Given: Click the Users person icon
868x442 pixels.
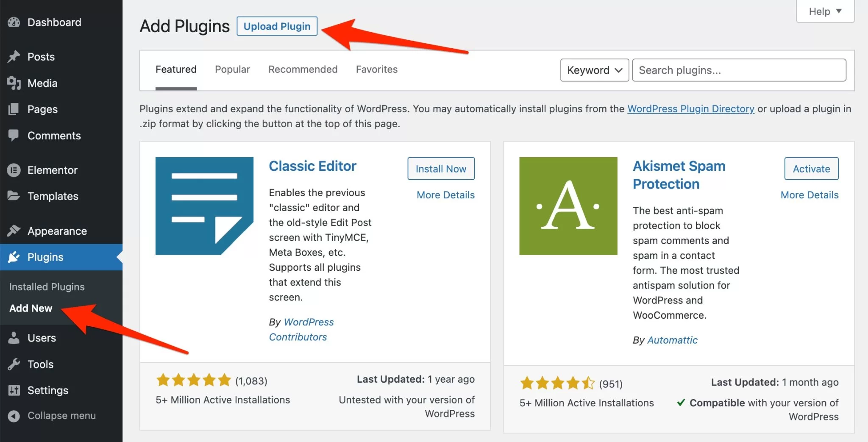Looking at the screenshot, I should [x=14, y=338].
